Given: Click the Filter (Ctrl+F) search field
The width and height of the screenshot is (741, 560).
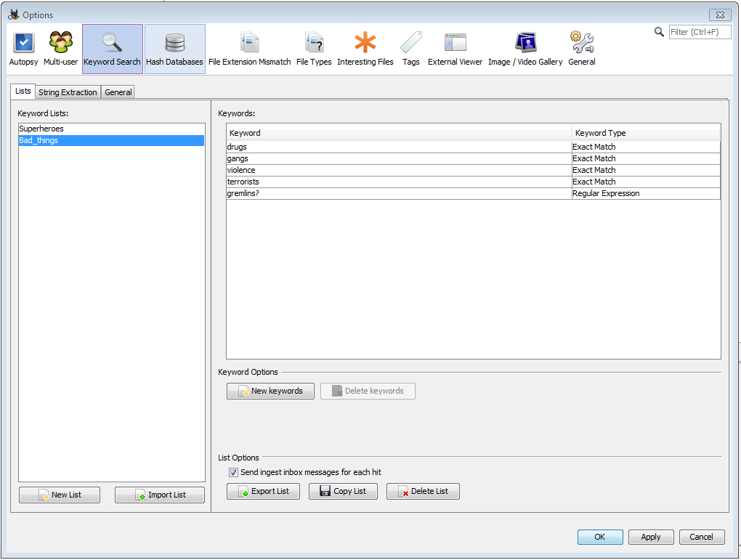Looking at the screenshot, I should 700,32.
